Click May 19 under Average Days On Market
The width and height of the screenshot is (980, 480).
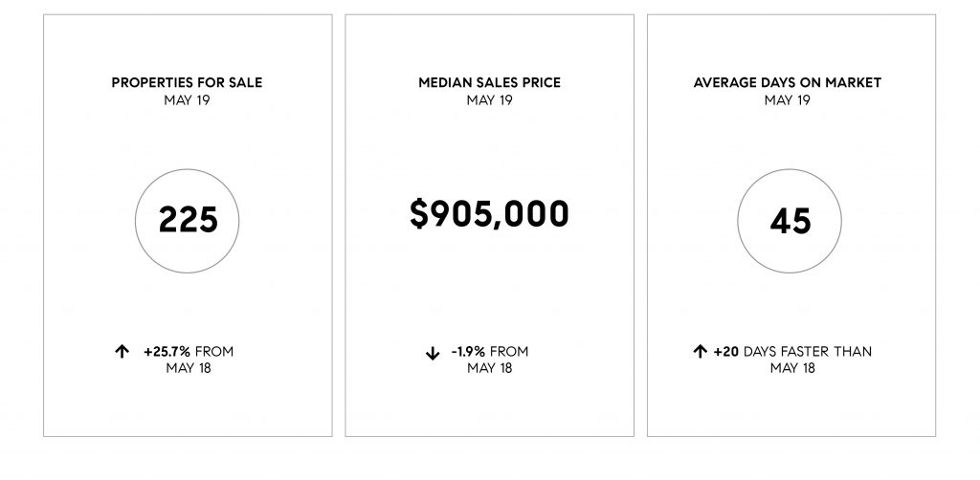[788, 99]
